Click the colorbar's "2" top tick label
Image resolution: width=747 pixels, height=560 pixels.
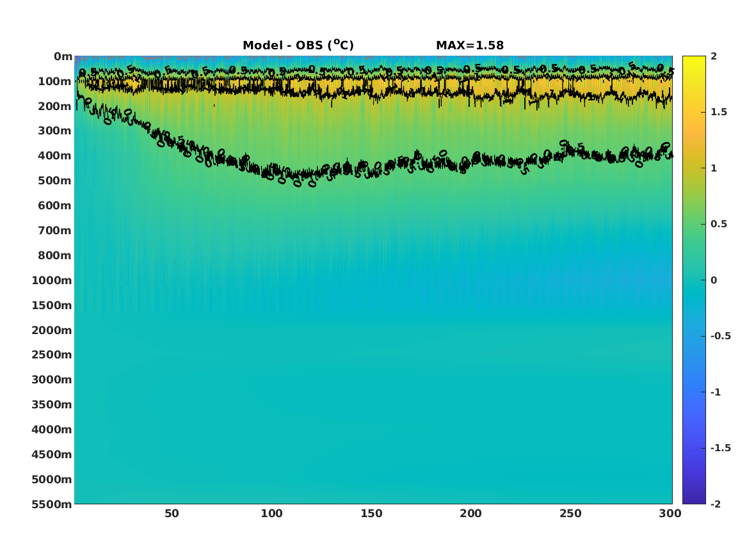tap(714, 56)
